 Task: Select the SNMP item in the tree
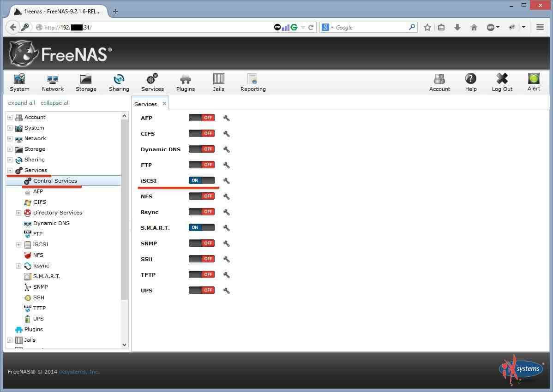40,287
